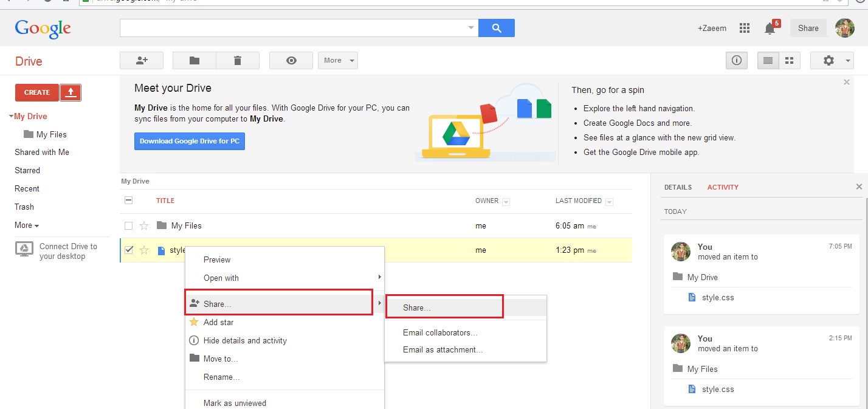Click the My Files folder icon in file list
This screenshot has height=409, width=868.
click(161, 225)
